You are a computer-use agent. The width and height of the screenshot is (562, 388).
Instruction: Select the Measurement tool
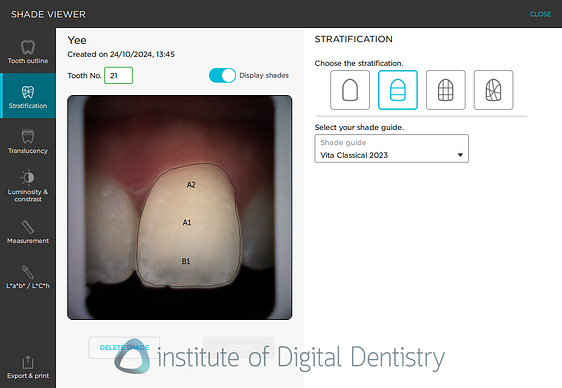coord(28,231)
